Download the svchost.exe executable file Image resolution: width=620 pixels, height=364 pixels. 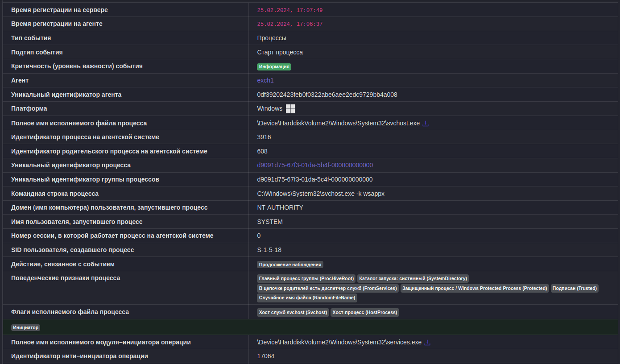coord(426,124)
